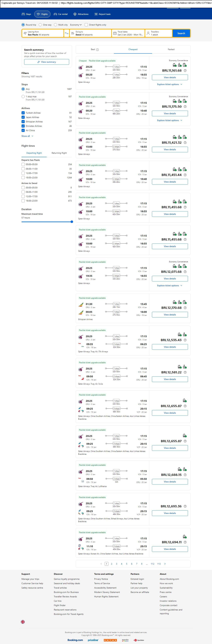Select the One way radio button
Viewport: 212px width, 644px height.
point(40,25)
